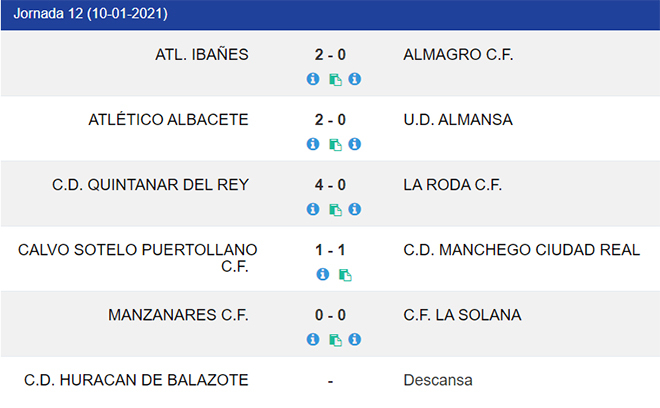Open ATL. IBAÑES home team info icon

point(313,79)
